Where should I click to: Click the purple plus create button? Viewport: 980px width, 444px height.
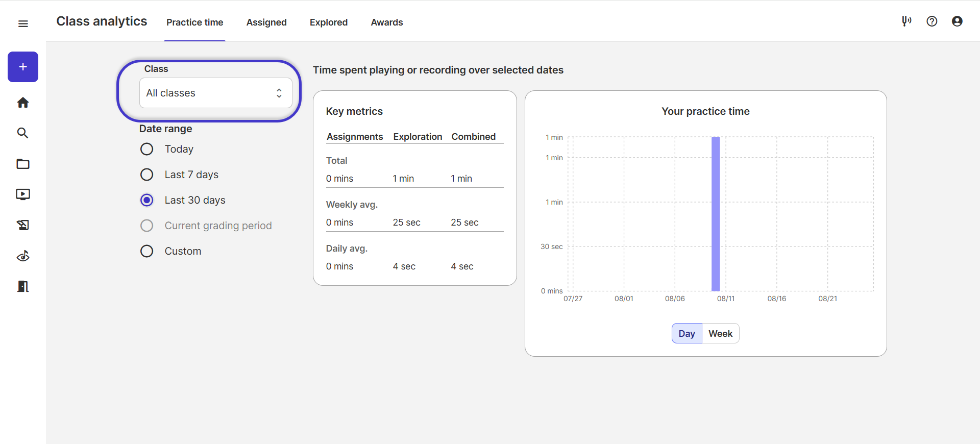pyautogui.click(x=23, y=67)
